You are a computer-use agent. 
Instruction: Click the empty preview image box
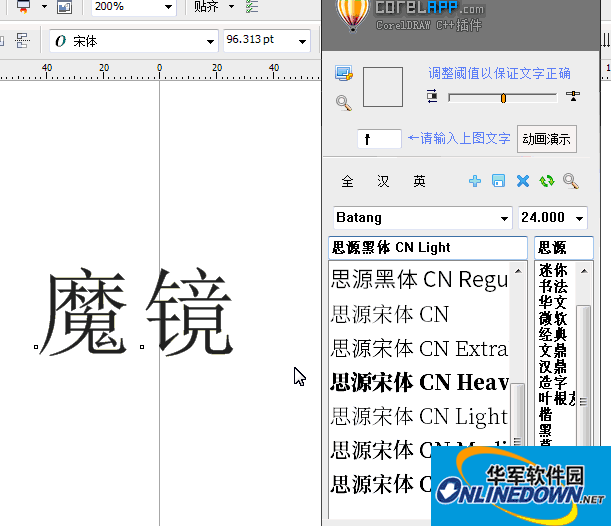[383, 87]
